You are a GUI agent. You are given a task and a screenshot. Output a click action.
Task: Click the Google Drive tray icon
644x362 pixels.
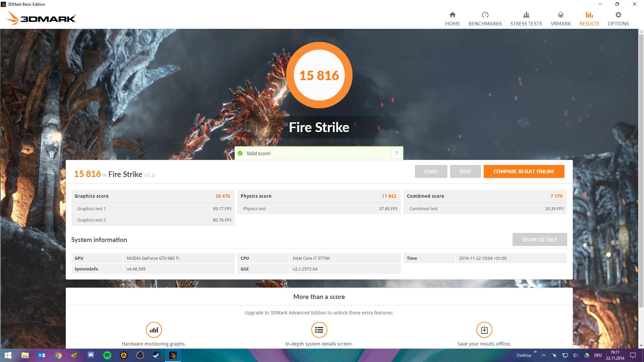click(x=586, y=355)
